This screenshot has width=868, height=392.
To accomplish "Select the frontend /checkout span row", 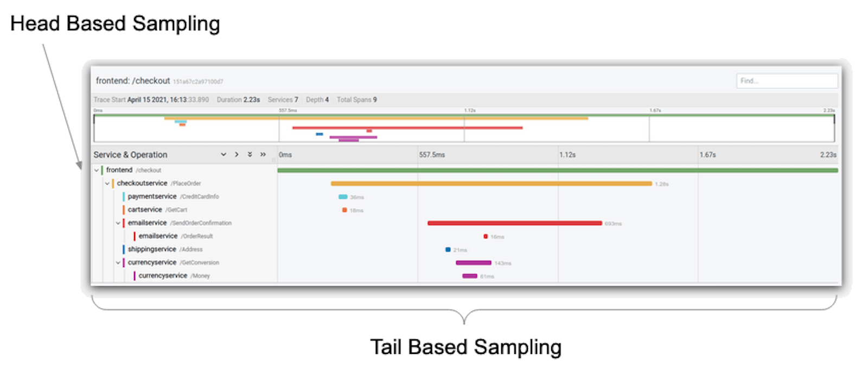I will (465, 170).
